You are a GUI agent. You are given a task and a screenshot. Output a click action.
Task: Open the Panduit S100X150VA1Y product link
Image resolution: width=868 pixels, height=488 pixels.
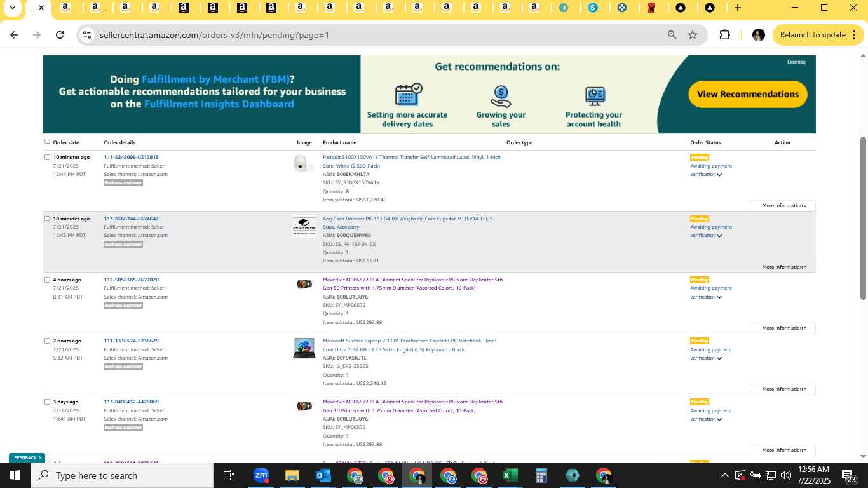[412, 161]
